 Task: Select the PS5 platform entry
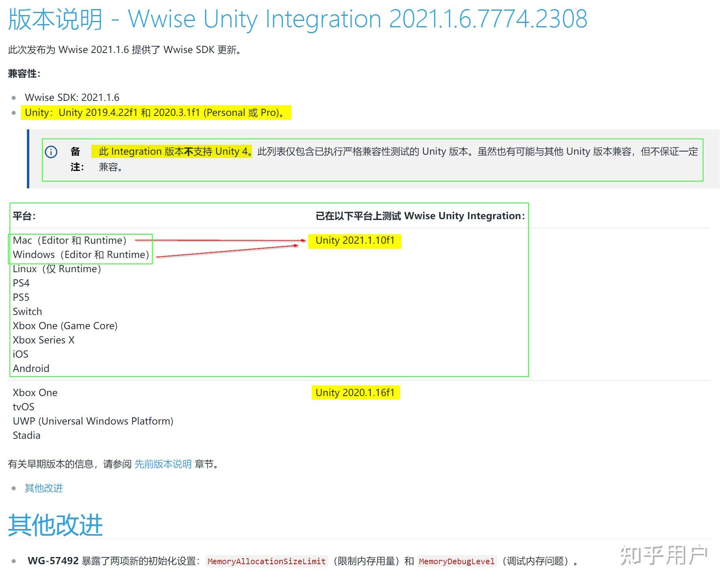[21, 297]
